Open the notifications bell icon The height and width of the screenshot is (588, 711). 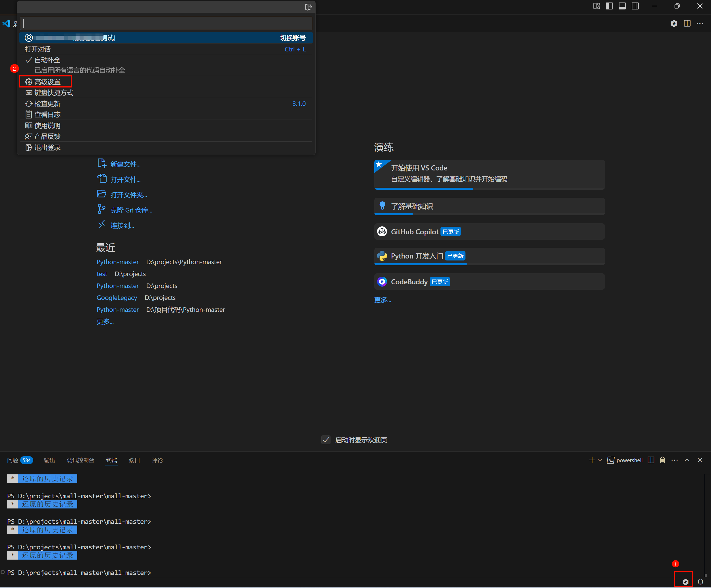coord(700,582)
